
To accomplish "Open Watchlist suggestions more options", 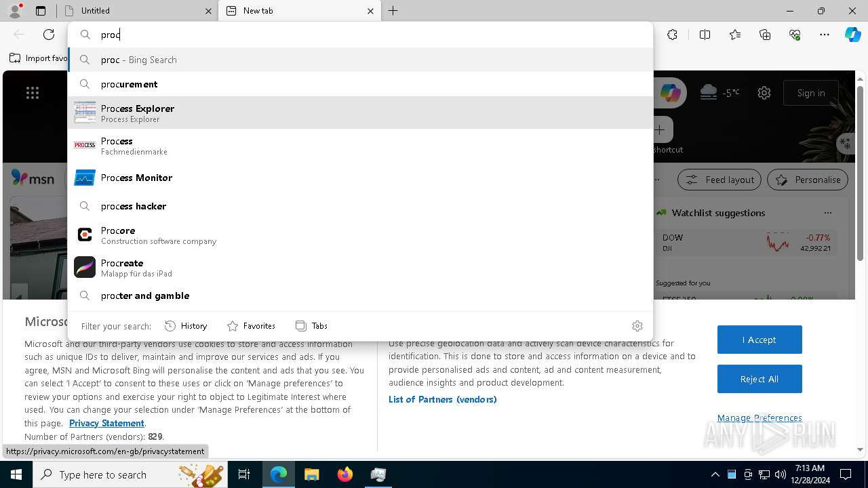I will point(827,213).
